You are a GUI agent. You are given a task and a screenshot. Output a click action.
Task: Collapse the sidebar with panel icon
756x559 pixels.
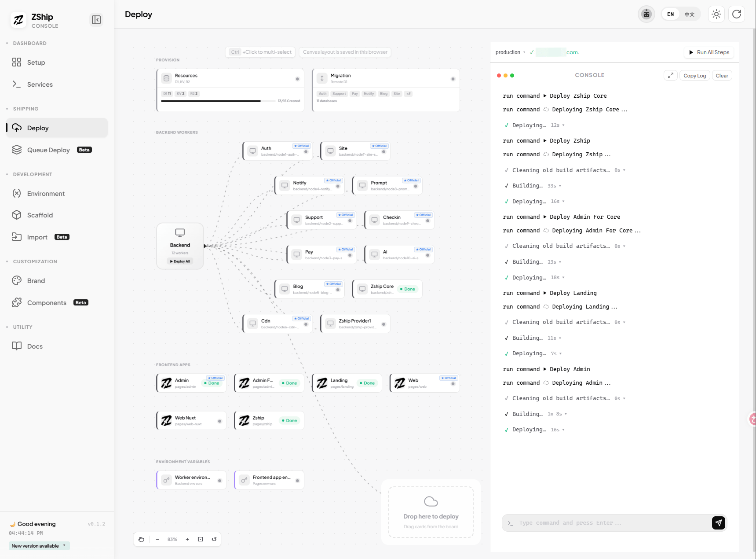click(x=96, y=20)
